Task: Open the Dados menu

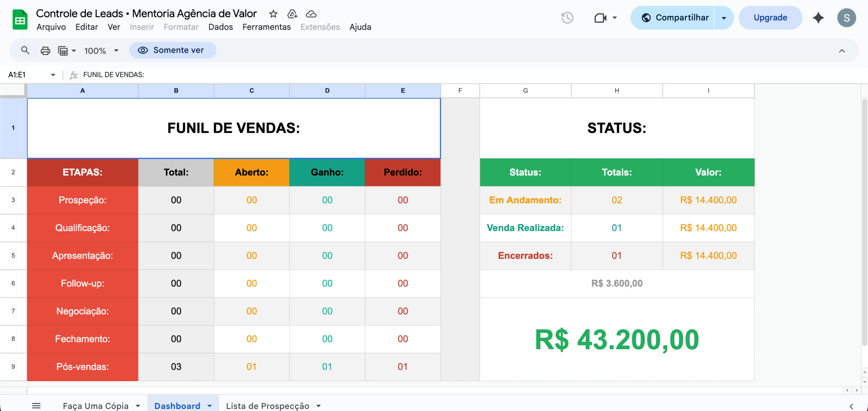Action: [x=220, y=27]
